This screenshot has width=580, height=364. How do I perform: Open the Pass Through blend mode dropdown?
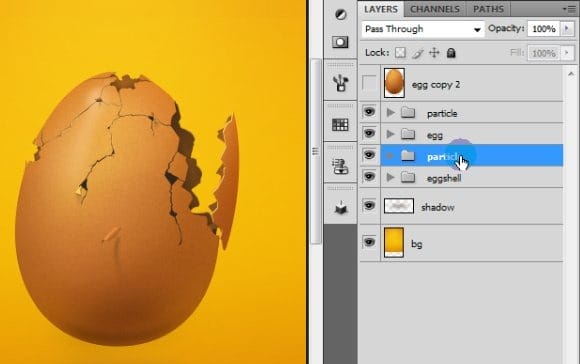tap(423, 29)
